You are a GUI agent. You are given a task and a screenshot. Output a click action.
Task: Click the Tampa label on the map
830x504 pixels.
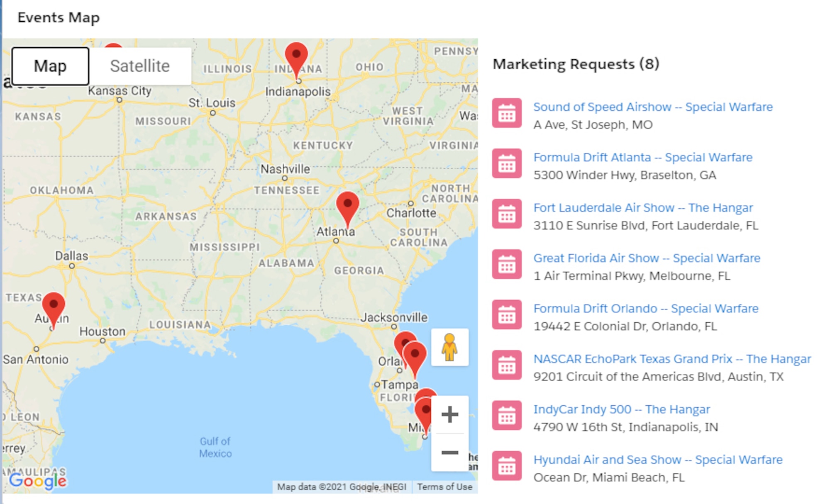(400, 385)
